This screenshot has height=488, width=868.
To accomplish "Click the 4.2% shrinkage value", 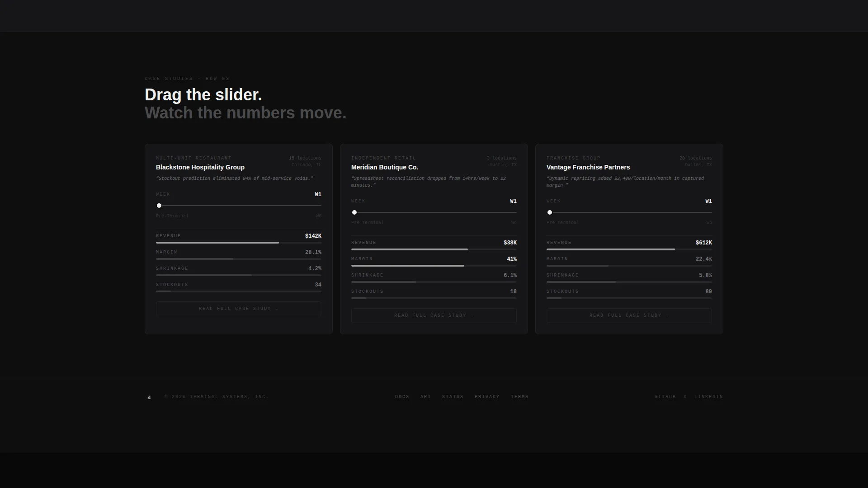I will tap(315, 268).
